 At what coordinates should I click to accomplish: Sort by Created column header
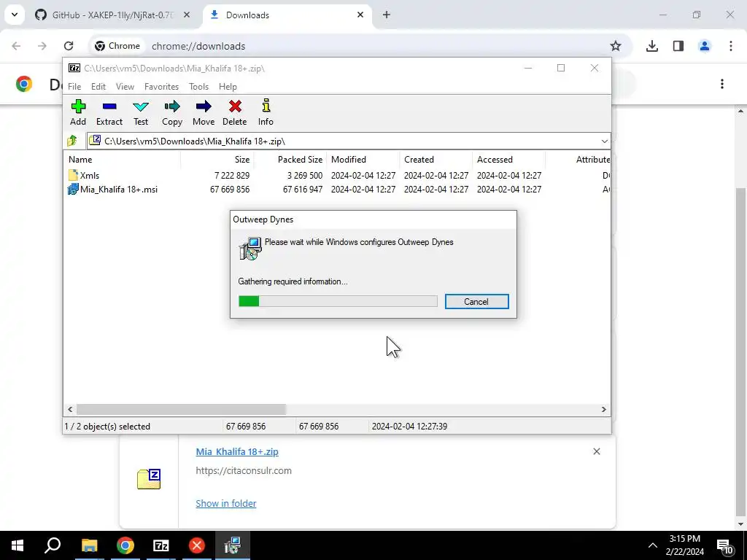436,160
